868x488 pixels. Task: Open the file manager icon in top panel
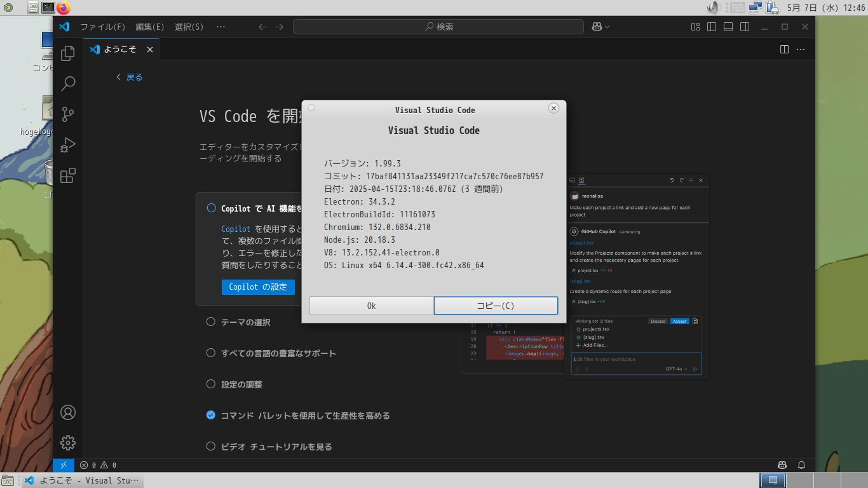33,8
